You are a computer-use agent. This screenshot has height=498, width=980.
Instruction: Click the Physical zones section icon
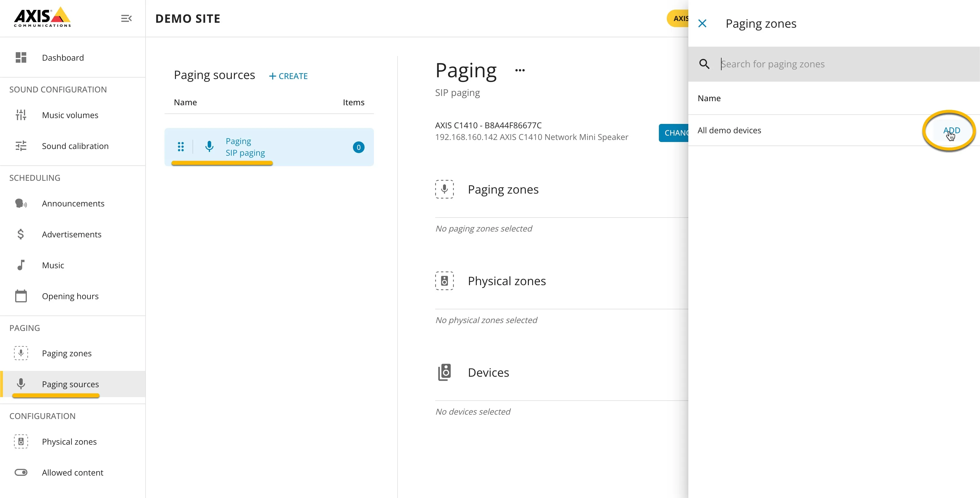click(444, 281)
